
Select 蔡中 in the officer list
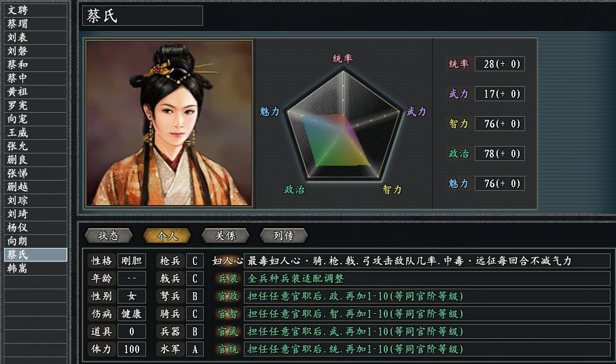pos(35,78)
